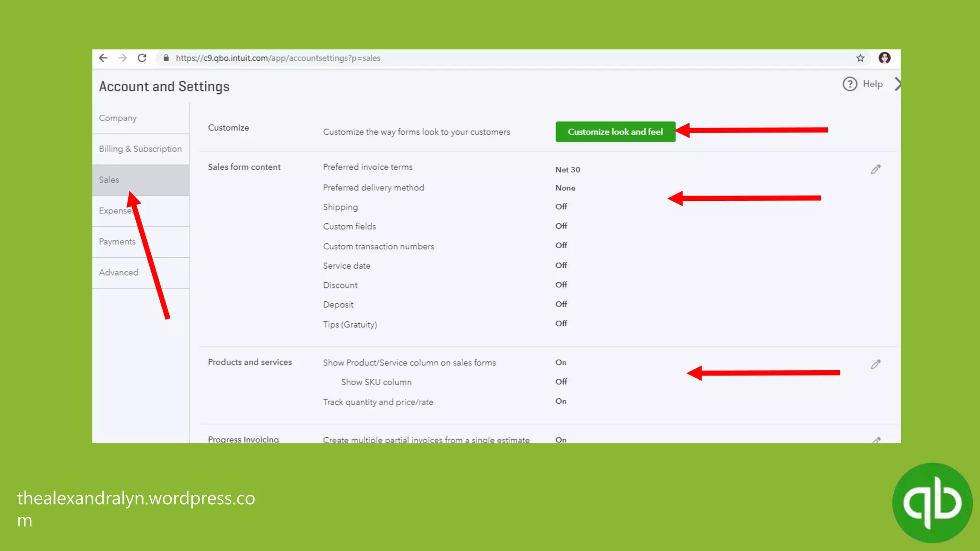The image size is (980, 551).
Task: Open the user profile avatar
Action: (x=884, y=58)
